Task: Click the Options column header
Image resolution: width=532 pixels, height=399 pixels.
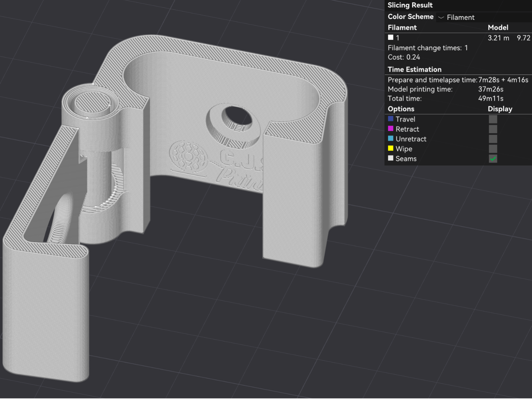Action: coord(401,109)
